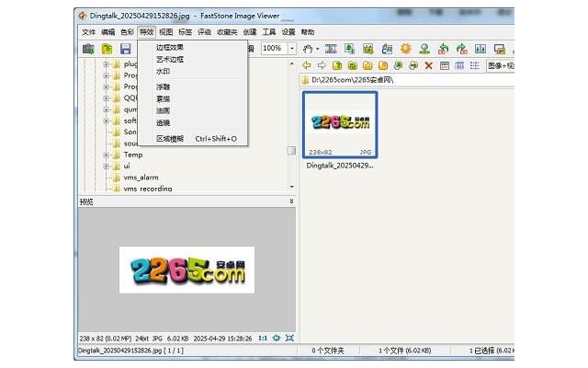
Task: Click the screen capture monitor icon
Action: (500, 49)
